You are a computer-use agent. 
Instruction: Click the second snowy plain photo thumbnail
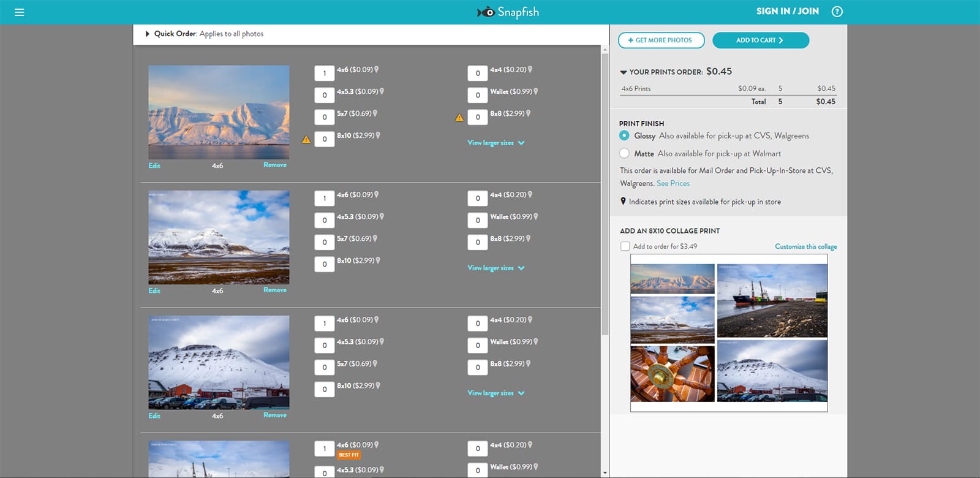[219, 237]
